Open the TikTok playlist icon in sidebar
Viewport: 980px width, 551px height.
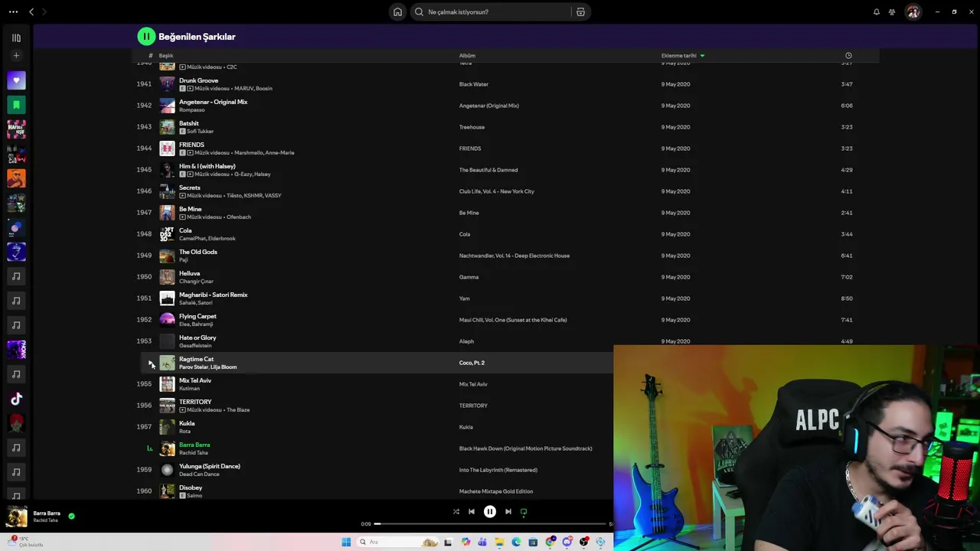[16, 399]
